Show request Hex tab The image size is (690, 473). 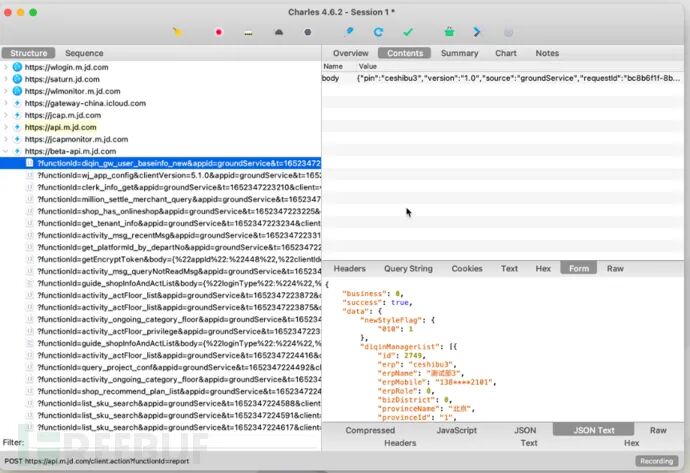(543, 268)
